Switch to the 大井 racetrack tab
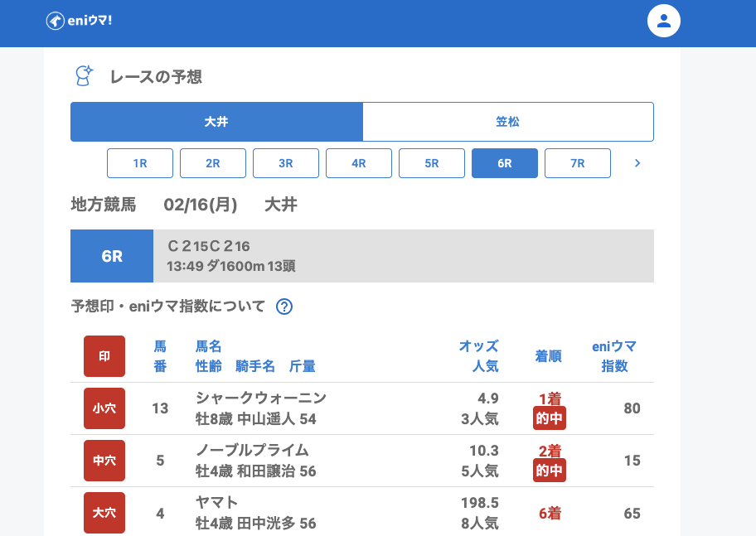The width and height of the screenshot is (756, 536). (216, 122)
